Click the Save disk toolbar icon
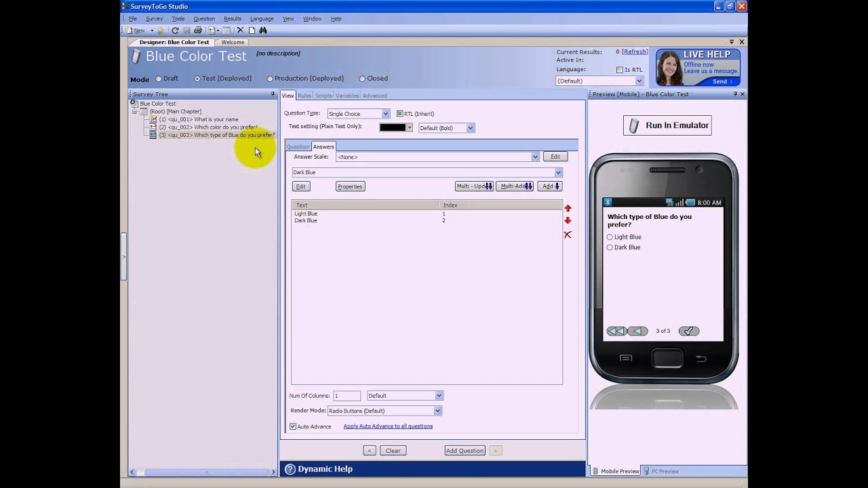 pyautogui.click(x=186, y=30)
